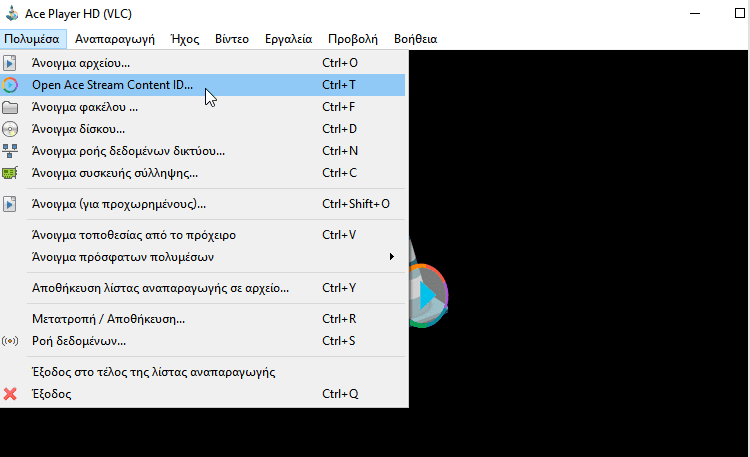Open the Βοήθεια menu
Image resolution: width=750 pixels, height=457 pixels.
(415, 39)
